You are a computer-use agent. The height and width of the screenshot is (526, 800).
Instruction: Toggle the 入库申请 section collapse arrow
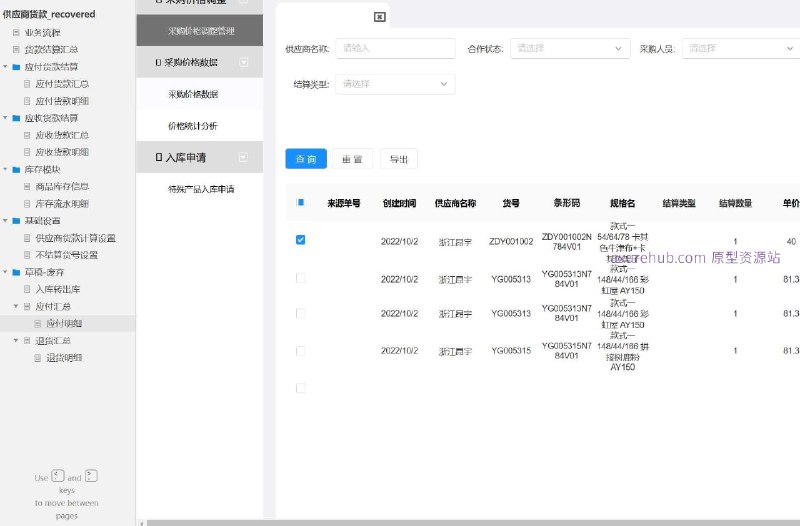tap(244, 158)
